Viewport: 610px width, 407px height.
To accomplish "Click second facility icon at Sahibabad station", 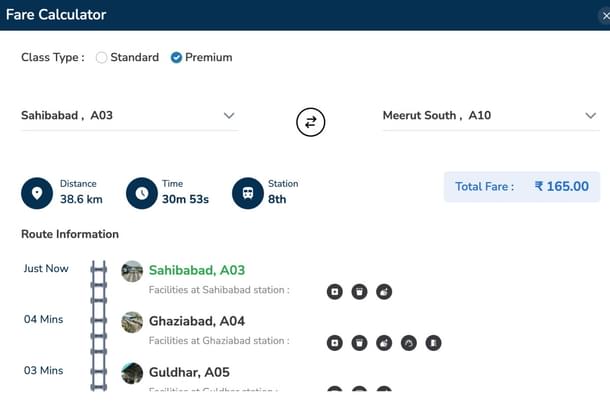I will (x=359, y=292).
